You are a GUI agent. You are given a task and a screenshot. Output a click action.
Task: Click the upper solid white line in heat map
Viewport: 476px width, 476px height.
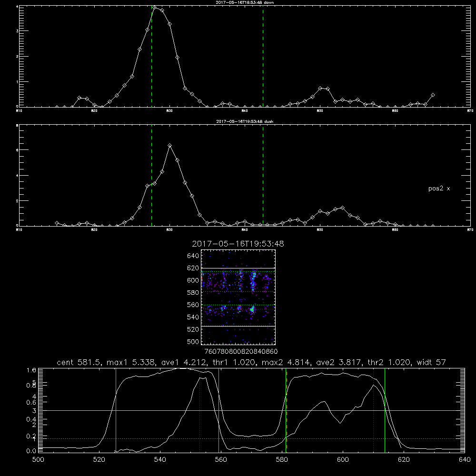pyautogui.click(x=238, y=268)
